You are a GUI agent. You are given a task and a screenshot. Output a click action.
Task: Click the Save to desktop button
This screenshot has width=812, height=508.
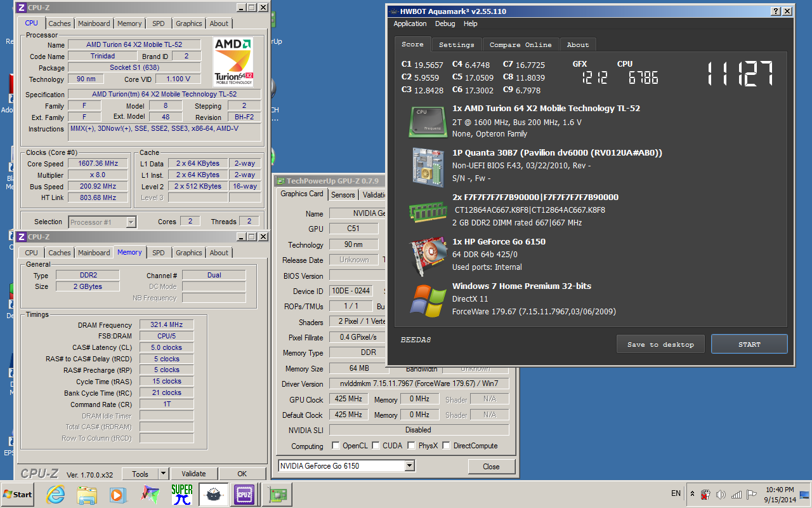tap(660, 344)
